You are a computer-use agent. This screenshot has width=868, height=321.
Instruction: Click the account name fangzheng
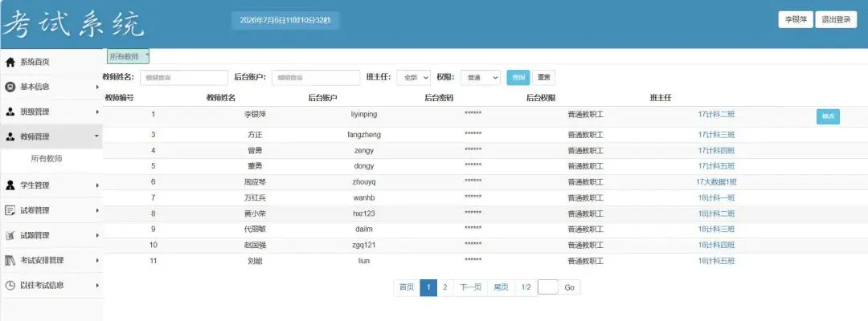click(x=364, y=135)
